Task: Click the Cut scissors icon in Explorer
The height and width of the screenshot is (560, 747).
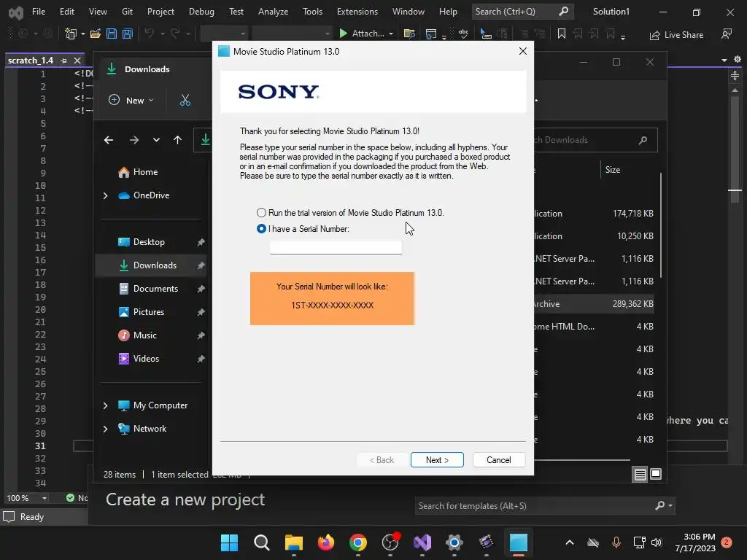Action: (x=185, y=101)
